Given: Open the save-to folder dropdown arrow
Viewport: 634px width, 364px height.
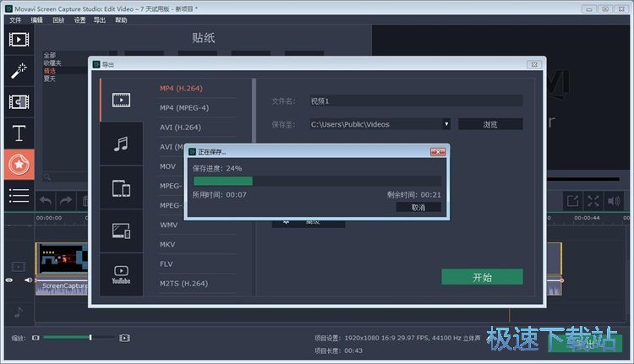Looking at the screenshot, I should [x=446, y=124].
